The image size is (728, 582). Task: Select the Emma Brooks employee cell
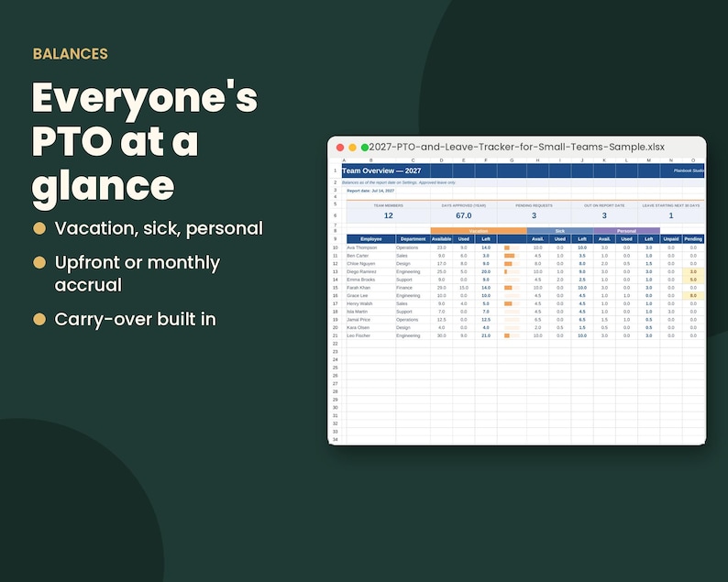pos(371,280)
